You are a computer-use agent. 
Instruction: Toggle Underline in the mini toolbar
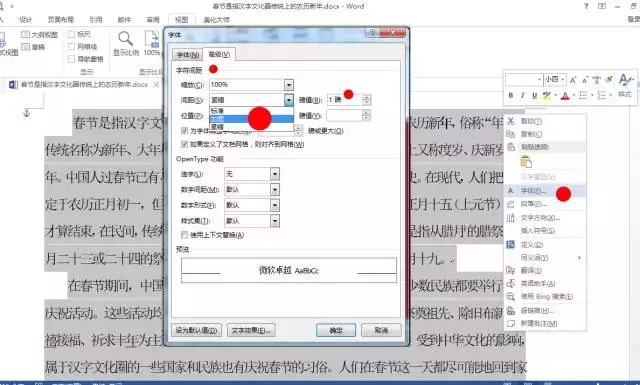coord(534,96)
